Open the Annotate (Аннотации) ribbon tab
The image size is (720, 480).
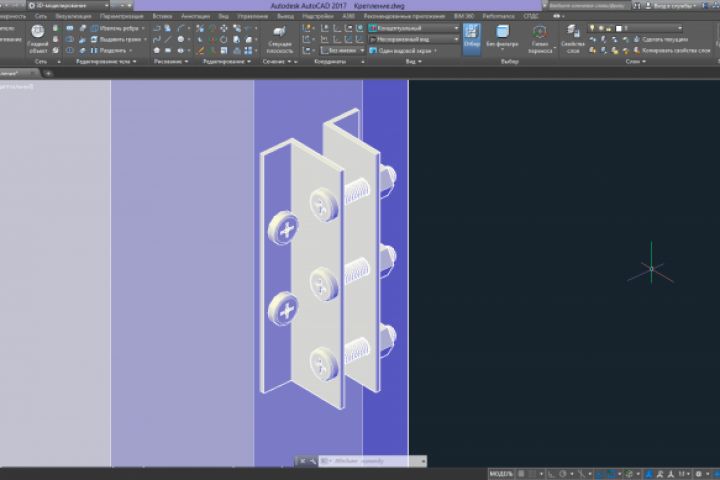point(196,16)
